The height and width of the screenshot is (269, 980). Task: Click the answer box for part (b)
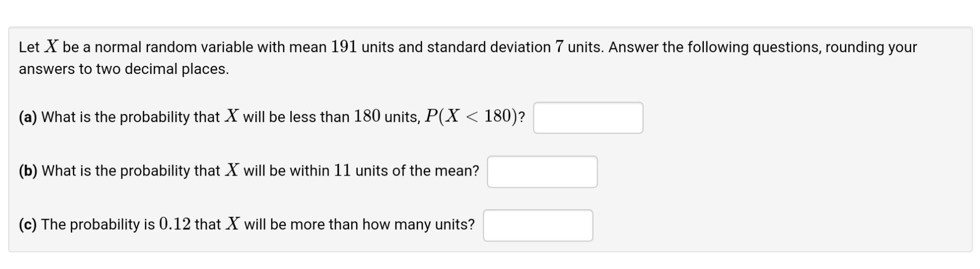[542, 172]
